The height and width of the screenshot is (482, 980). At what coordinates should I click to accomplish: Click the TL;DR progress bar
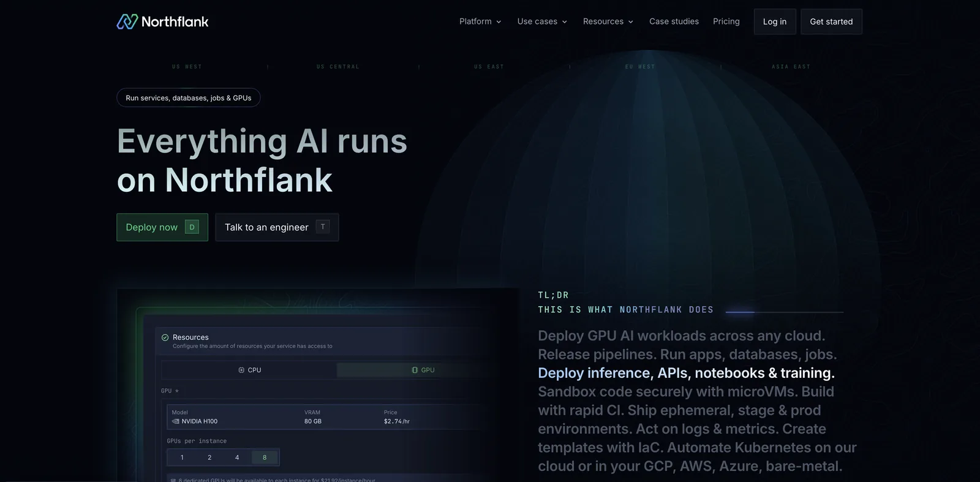[x=785, y=312]
